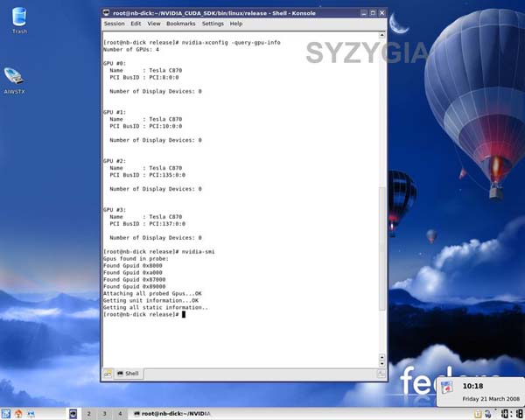The image size is (525, 420).
Task: Switch to virtual desktop 4
Action: coord(120,413)
